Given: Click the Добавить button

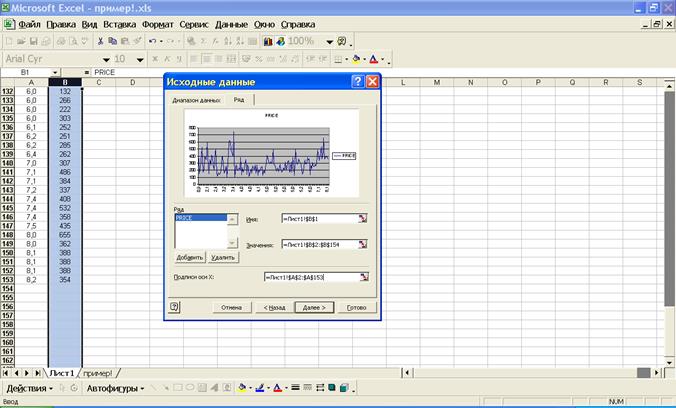Looking at the screenshot, I should (x=190, y=257).
